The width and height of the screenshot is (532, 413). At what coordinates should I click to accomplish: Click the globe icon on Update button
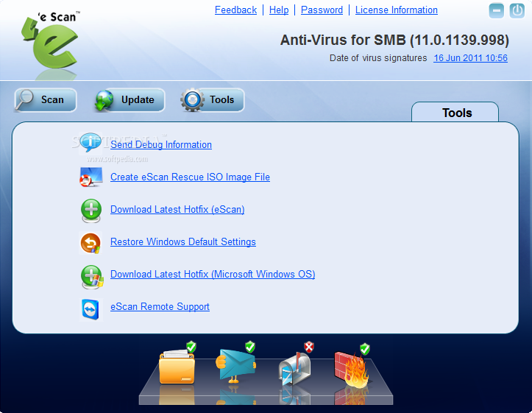click(104, 100)
